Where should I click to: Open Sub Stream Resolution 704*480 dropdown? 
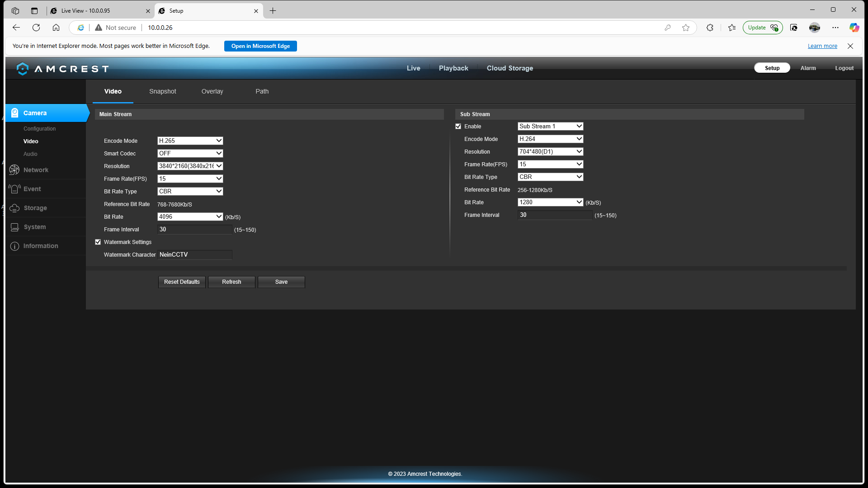pyautogui.click(x=551, y=152)
